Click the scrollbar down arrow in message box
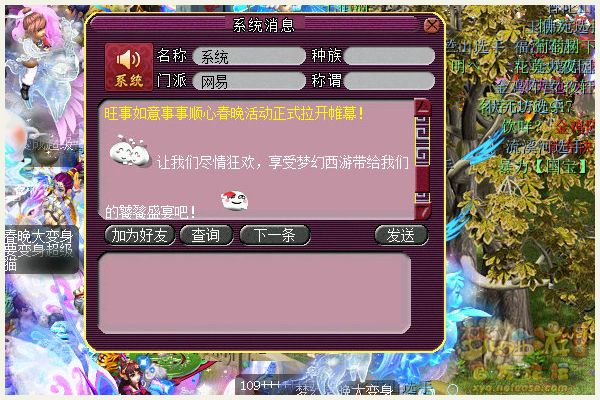The width and height of the screenshot is (600, 400). pyautogui.click(x=422, y=211)
